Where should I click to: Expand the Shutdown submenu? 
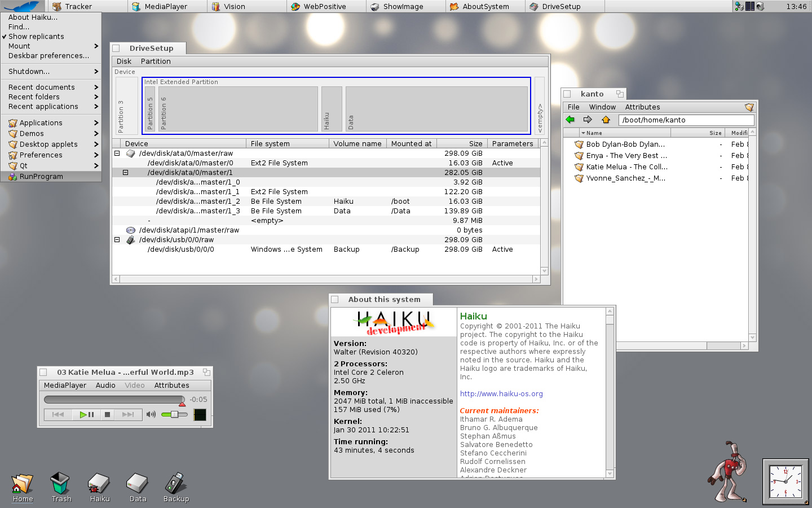(x=51, y=72)
